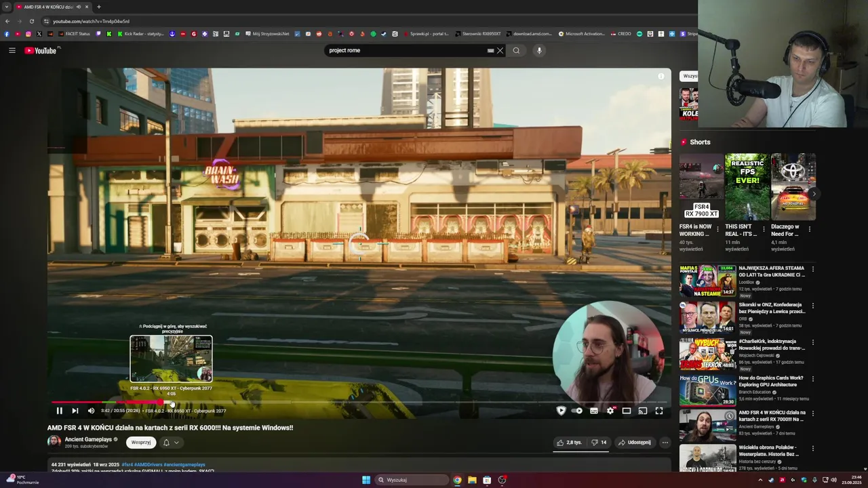868x488 pixels.
Task: Open the #fsr4 hashtag link
Action: (x=127, y=465)
